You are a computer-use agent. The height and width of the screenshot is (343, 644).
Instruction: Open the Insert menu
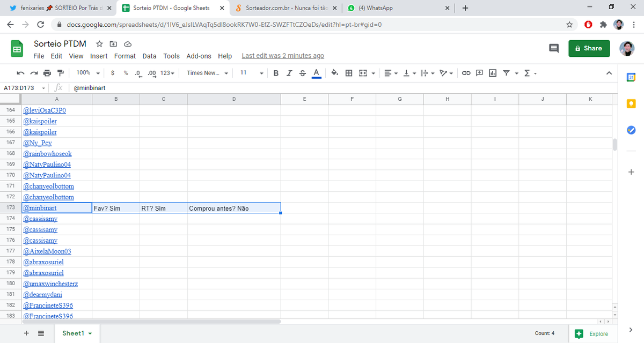coord(99,56)
